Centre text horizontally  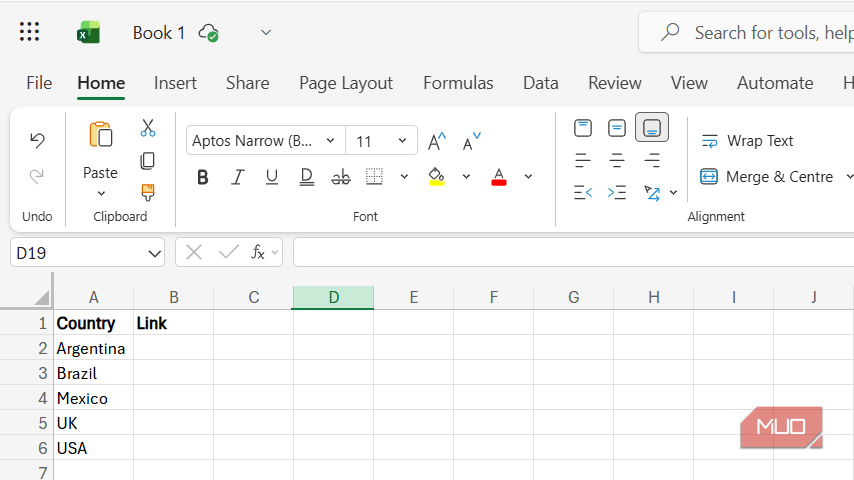(617, 160)
